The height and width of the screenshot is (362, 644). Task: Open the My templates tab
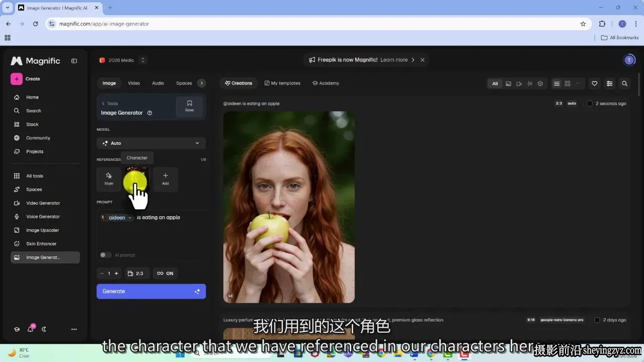(x=283, y=83)
